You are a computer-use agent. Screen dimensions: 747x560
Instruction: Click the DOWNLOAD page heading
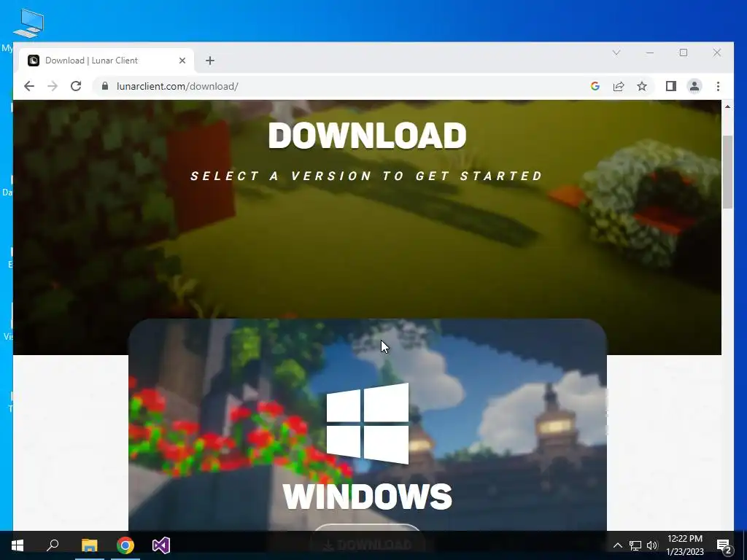(x=368, y=136)
